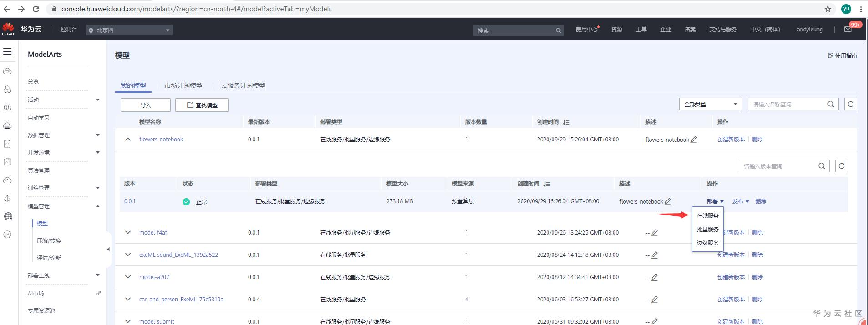Select 边缘服务 from the deploy menu
Viewport: 868px width, 325px height.
[x=707, y=243]
